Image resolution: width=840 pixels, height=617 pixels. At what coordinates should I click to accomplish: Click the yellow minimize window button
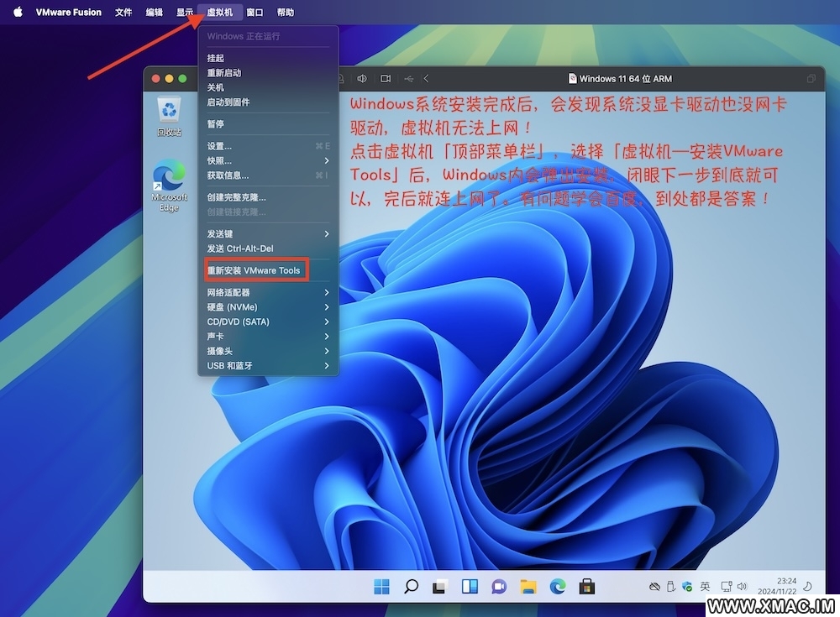(170, 79)
